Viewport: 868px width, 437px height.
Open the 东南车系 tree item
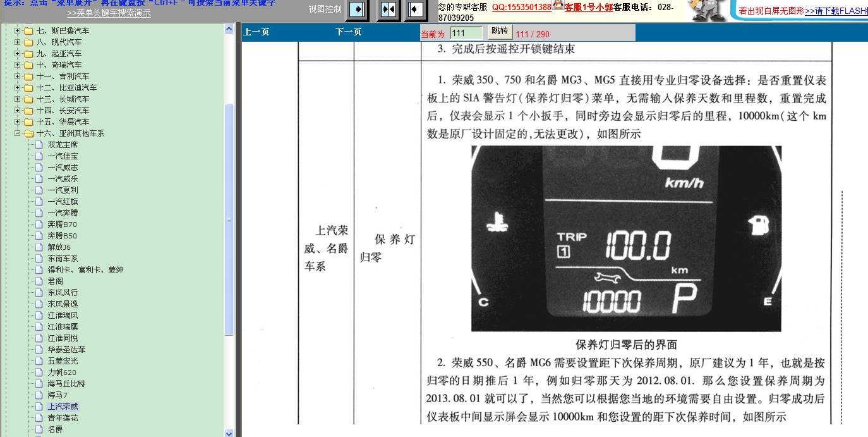pos(63,259)
